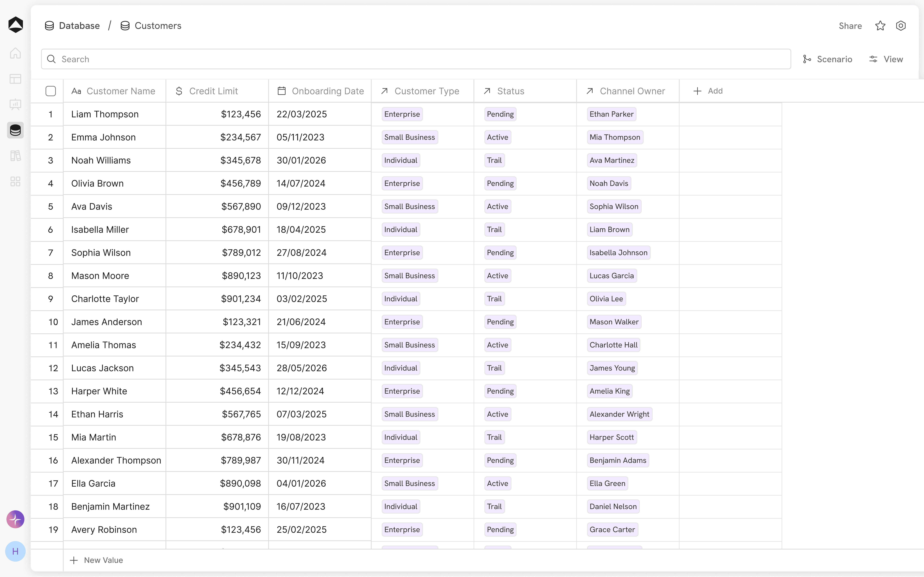Open the Customer Type column header menu

point(422,91)
